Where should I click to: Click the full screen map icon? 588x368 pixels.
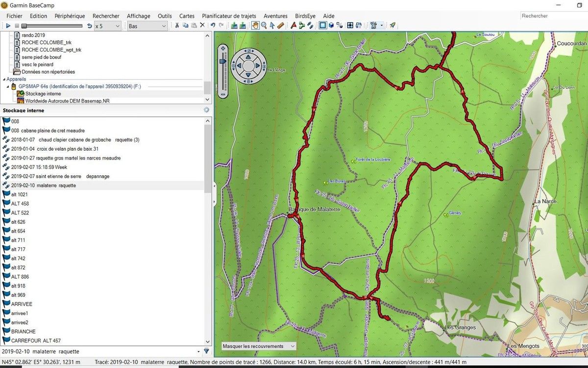click(x=350, y=26)
